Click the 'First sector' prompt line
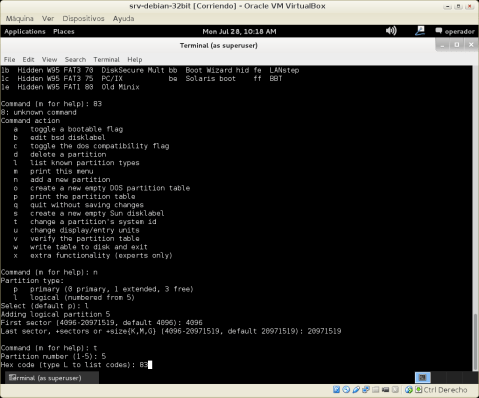 tap(102, 323)
